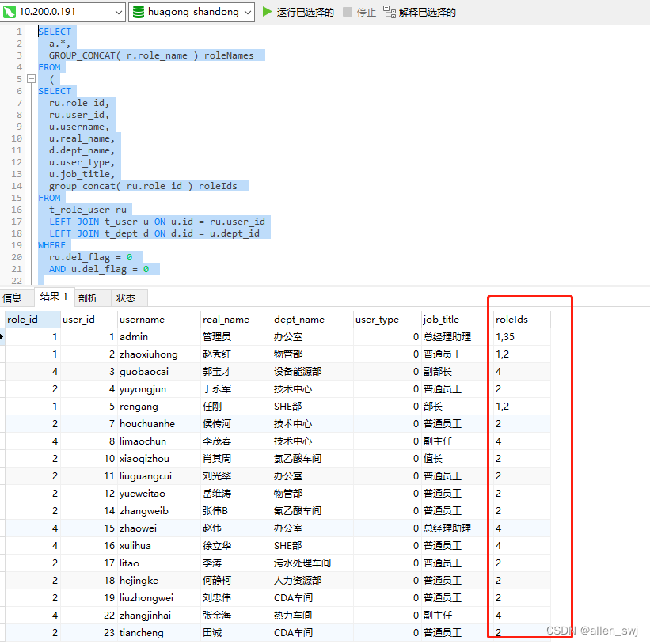The image size is (650, 644).
Task: Select the yuyongjun username cell
Action: (159, 389)
